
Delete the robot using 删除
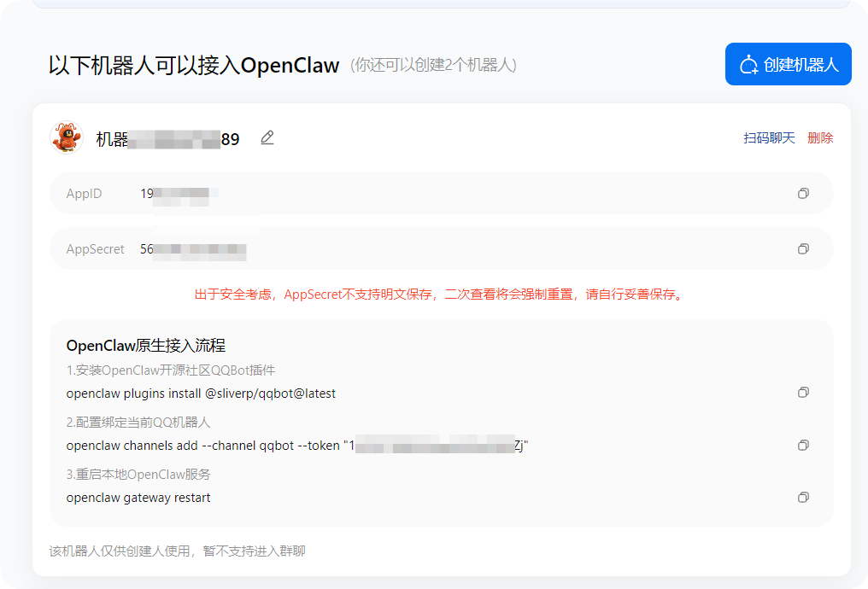point(821,137)
